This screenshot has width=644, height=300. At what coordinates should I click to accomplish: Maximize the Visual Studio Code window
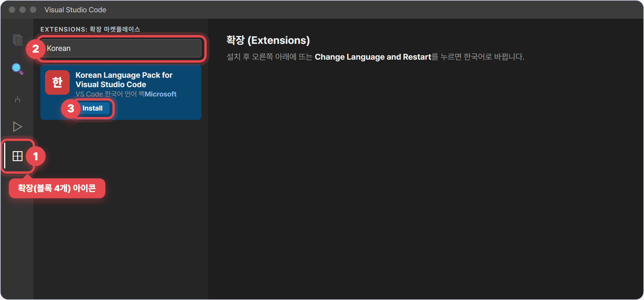coord(33,10)
